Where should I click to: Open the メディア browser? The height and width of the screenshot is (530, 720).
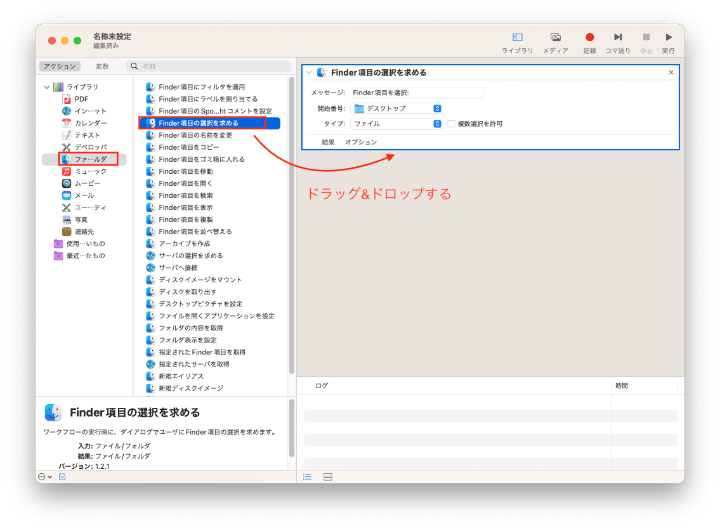click(555, 43)
